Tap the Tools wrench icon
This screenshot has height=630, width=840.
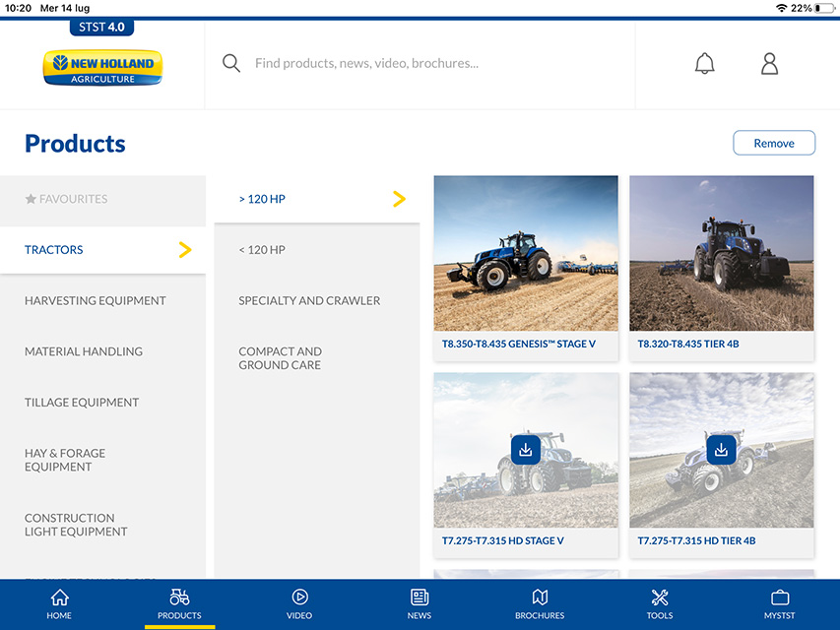(660, 597)
